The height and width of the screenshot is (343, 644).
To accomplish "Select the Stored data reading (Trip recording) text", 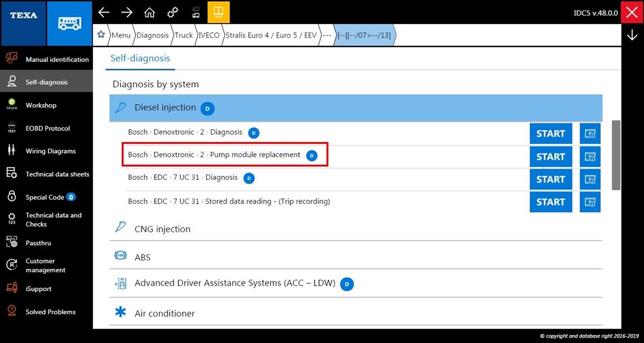I will (x=229, y=201).
